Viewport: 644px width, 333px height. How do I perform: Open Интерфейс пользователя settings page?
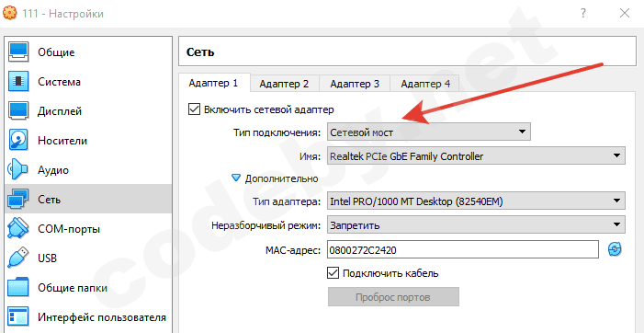[88, 317]
